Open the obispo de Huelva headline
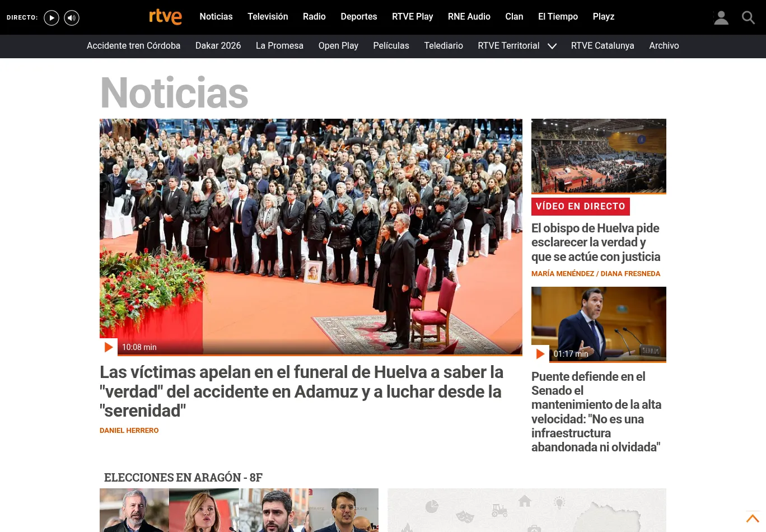 (596, 242)
